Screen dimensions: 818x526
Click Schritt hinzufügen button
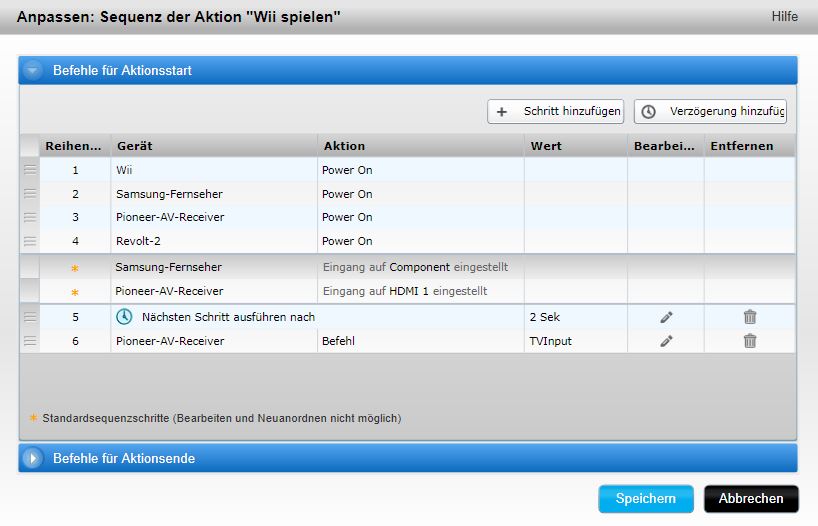click(555, 112)
